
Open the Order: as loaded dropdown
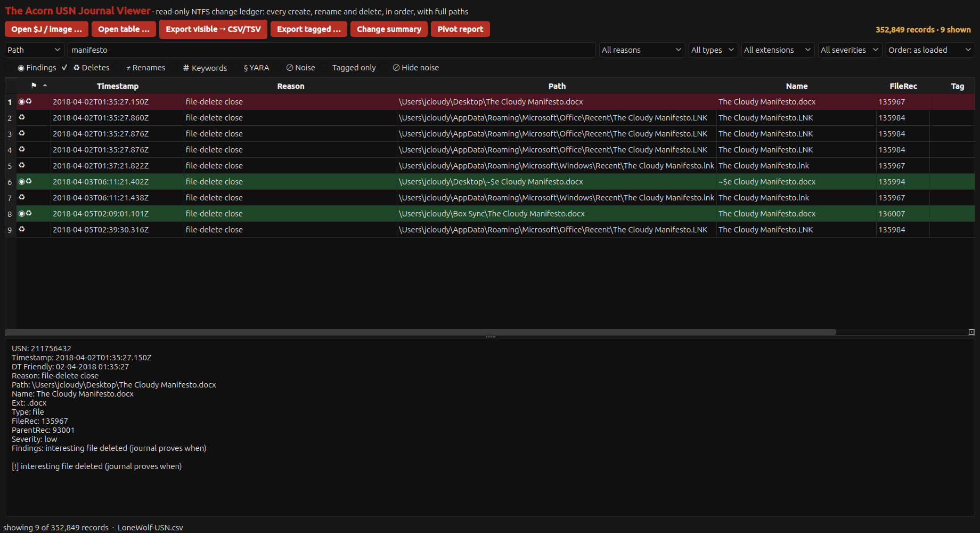coord(930,50)
